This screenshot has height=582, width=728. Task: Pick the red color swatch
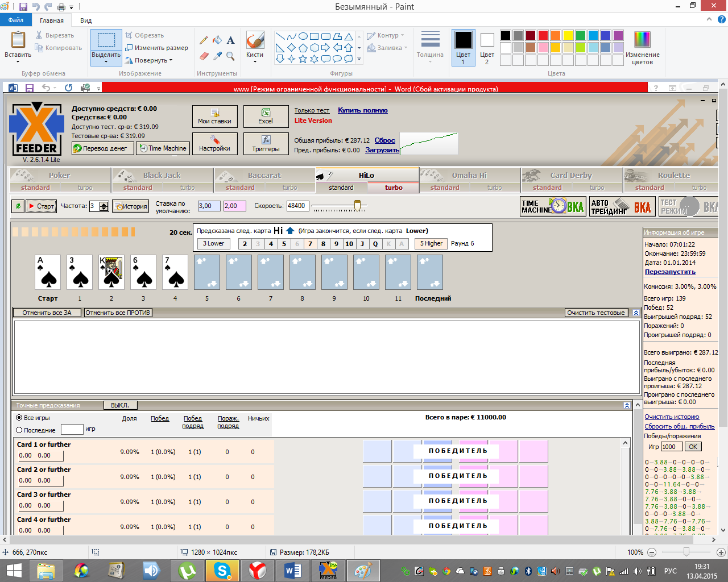(x=543, y=35)
